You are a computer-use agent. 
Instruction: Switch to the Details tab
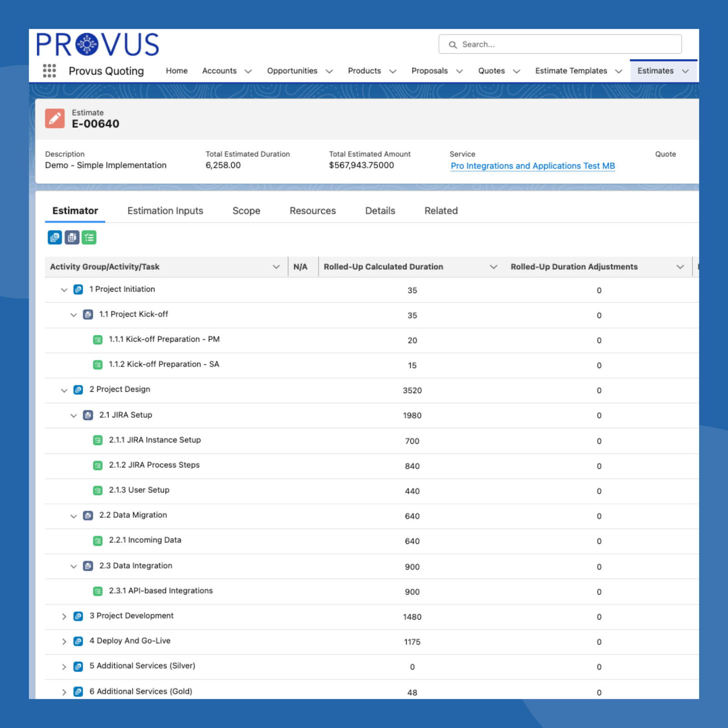point(380,211)
